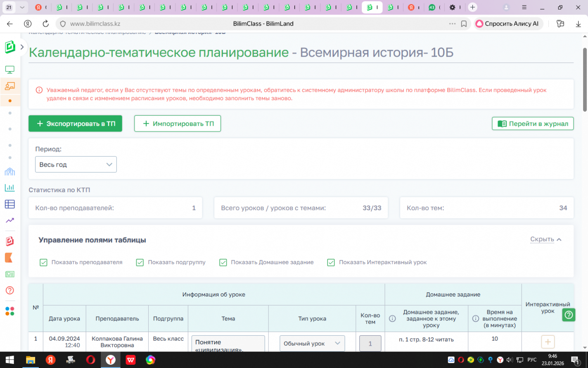Collapse table fields panel via 'Скрыть'
The width and height of the screenshot is (588, 368).
(x=545, y=239)
